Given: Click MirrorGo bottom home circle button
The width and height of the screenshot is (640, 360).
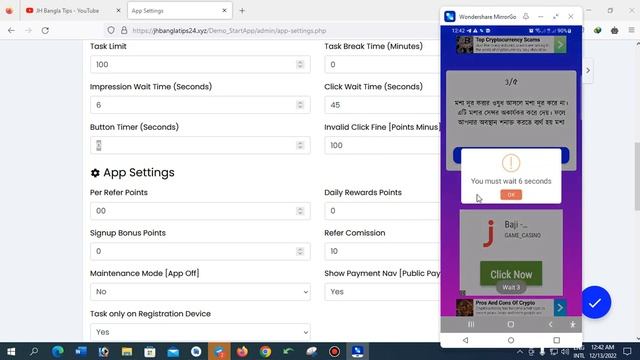Looking at the screenshot, I should coord(511,340).
